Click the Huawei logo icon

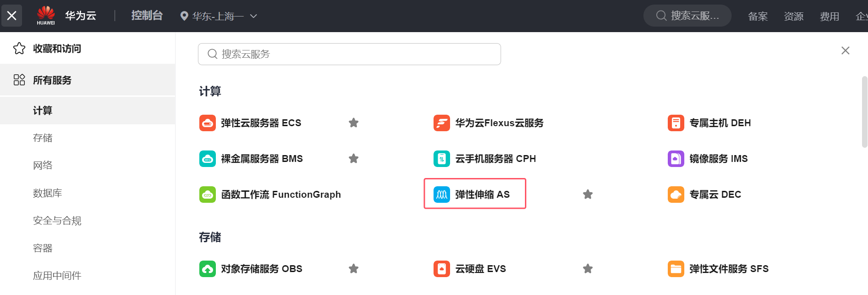pyautogui.click(x=46, y=16)
